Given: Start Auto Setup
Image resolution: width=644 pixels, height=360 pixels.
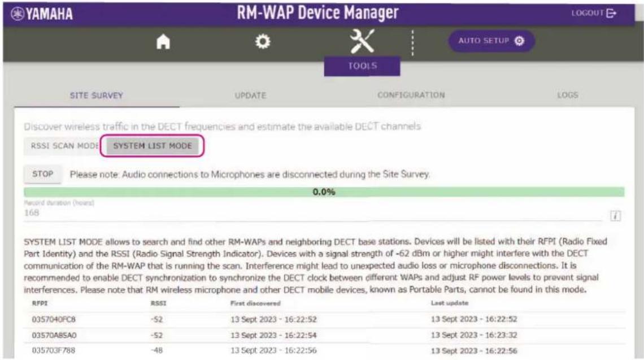Looking at the screenshot, I should [491, 41].
